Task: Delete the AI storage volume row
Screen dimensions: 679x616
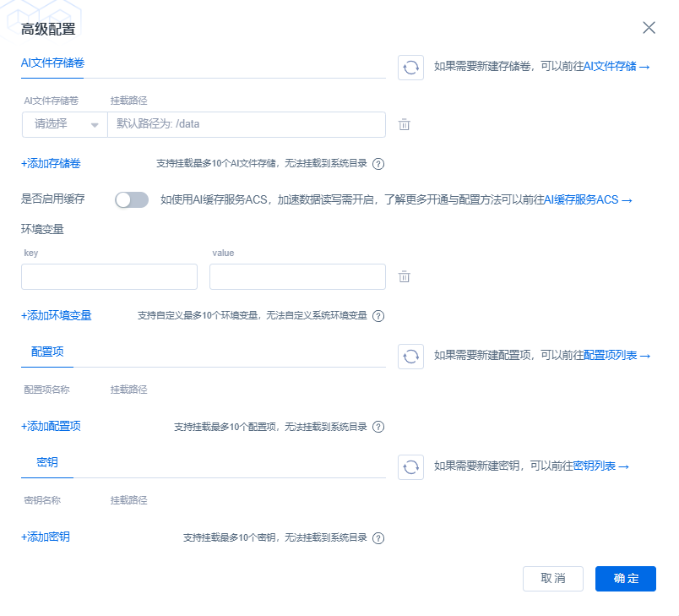Action: [405, 125]
